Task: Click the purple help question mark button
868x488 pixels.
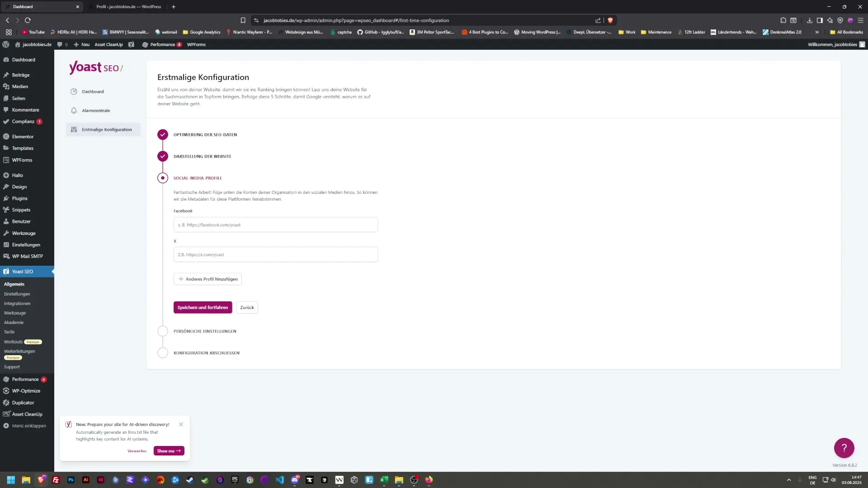Action: [x=844, y=448]
